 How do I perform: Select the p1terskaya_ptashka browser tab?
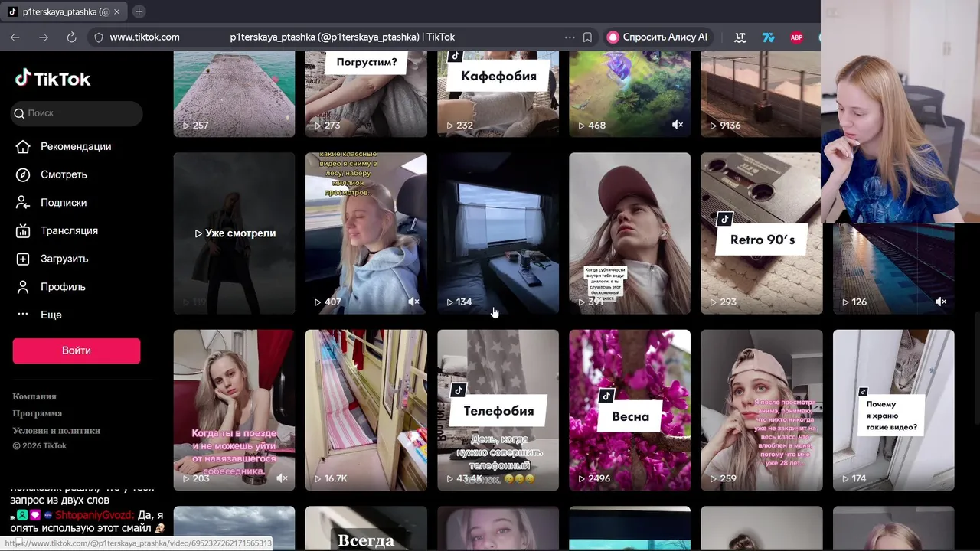coord(64,11)
